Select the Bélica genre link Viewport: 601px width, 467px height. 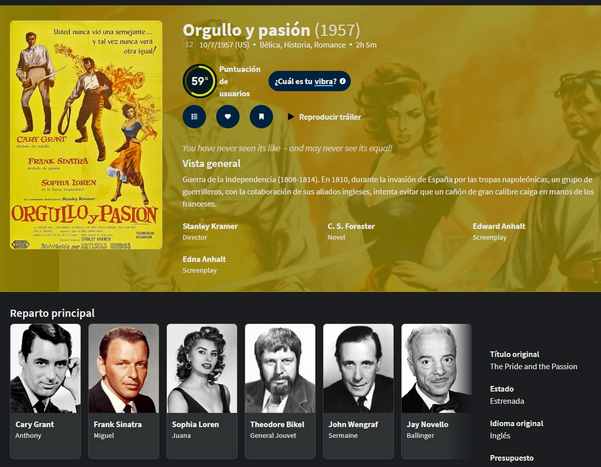click(x=269, y=45)
